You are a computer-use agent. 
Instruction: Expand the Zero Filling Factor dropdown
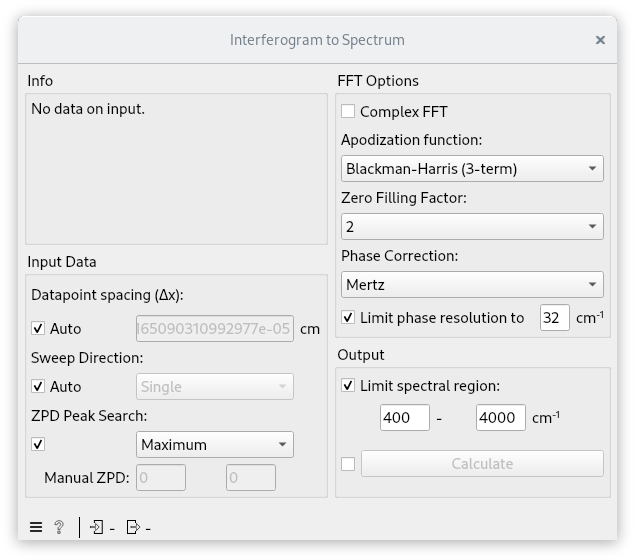click(472, 226)
